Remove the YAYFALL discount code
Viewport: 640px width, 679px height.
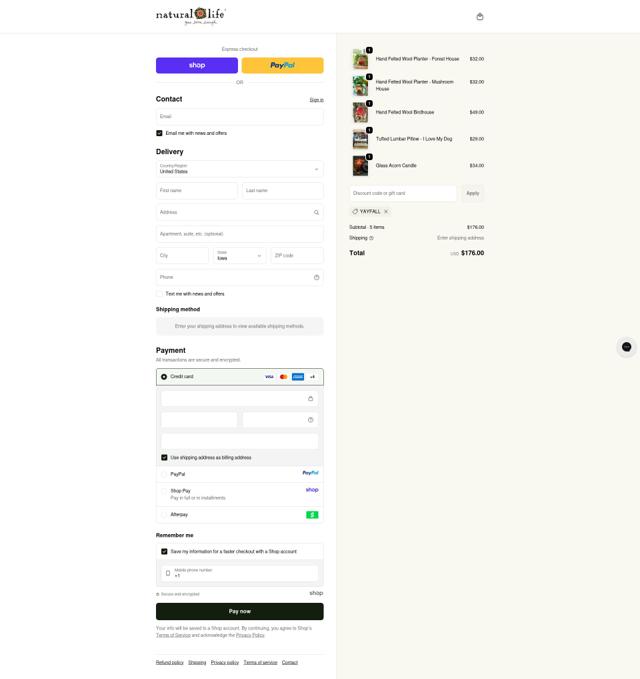[x=386, y=211]
